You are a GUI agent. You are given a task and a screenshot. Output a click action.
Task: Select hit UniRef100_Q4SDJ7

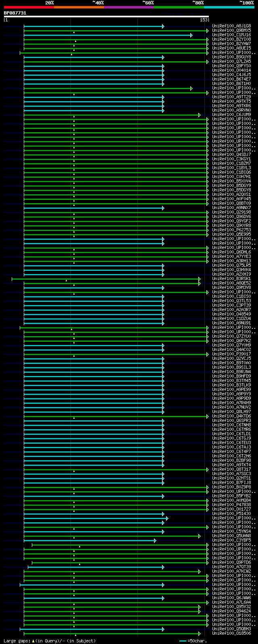(231, 155)
